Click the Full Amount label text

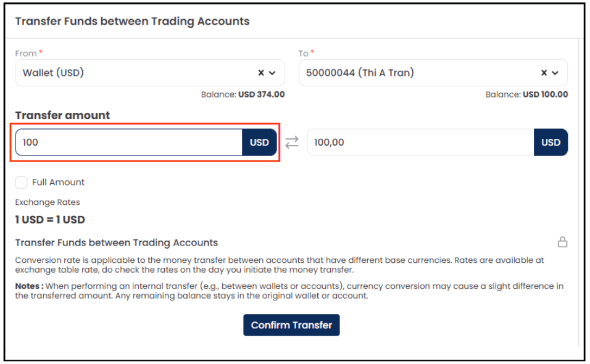pos(58,183)
